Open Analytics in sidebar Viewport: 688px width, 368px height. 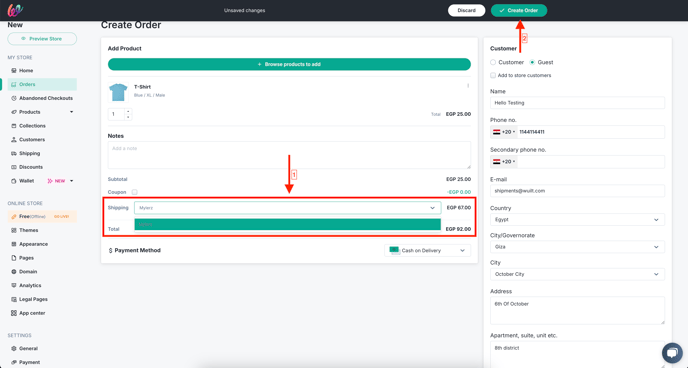click(30, 286)
